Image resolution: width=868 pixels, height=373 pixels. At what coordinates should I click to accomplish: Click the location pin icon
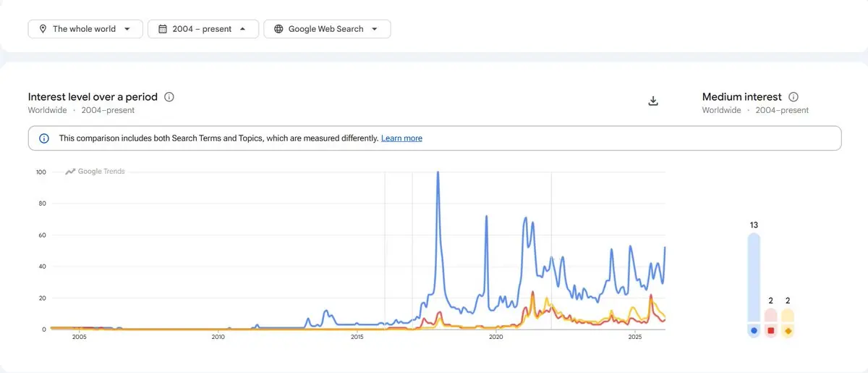pyautogui.click(x=43, y=29)
